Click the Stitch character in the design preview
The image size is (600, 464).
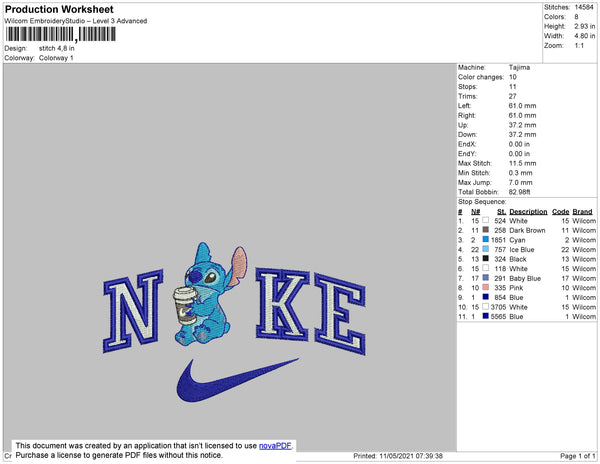[x=210, y=294]
